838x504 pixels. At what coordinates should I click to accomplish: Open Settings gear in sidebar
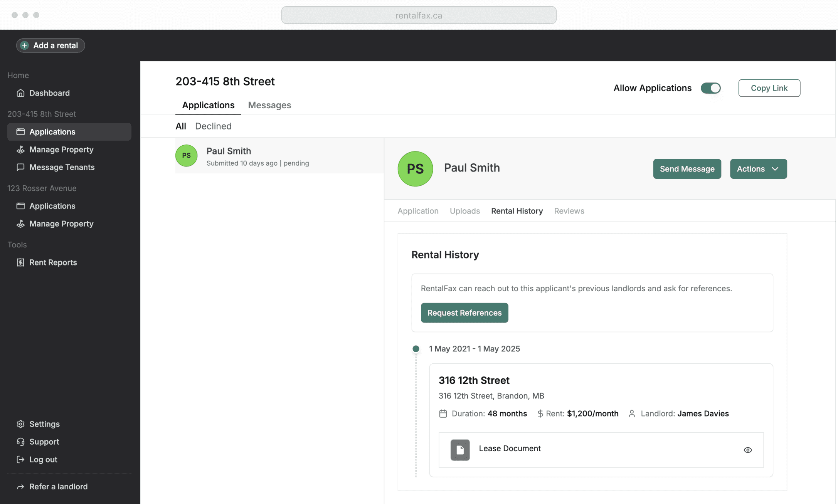point(20,424)
